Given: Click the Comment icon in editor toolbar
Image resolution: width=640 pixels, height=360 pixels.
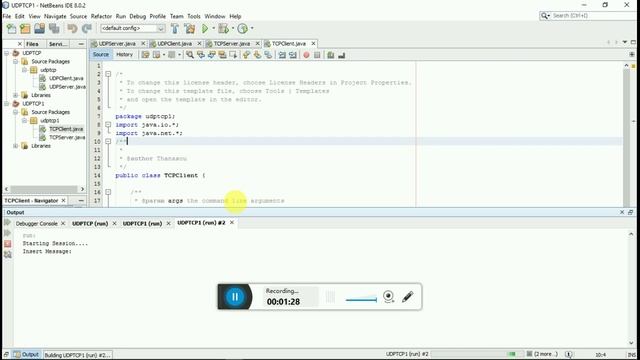Looking at the screenshot, I should point(331,55).
